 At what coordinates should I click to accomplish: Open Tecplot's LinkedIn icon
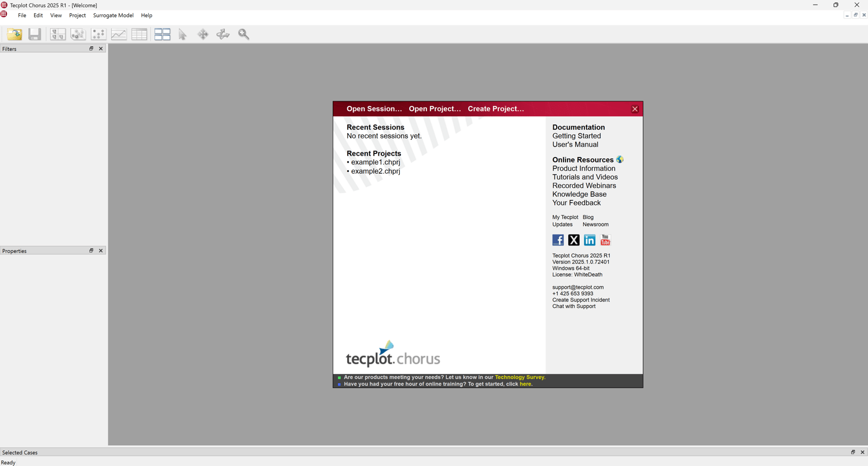[590, 240]
